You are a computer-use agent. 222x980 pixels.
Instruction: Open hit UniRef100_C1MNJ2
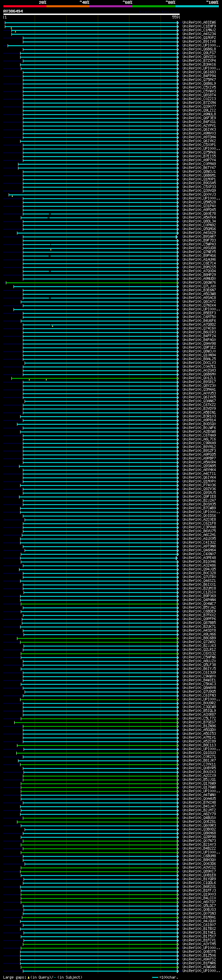[x=199, y=30]
